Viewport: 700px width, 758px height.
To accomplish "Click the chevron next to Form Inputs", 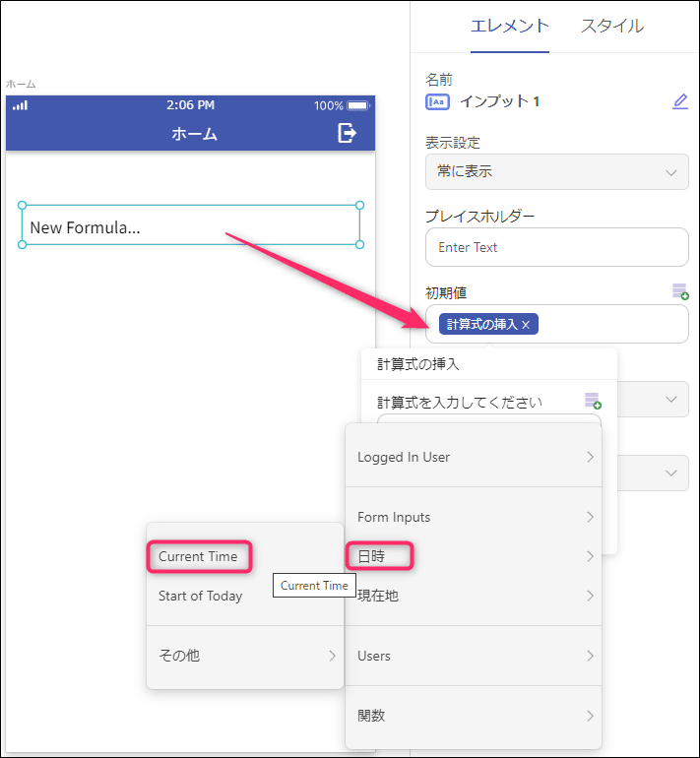I will click(x=591, y=517).
